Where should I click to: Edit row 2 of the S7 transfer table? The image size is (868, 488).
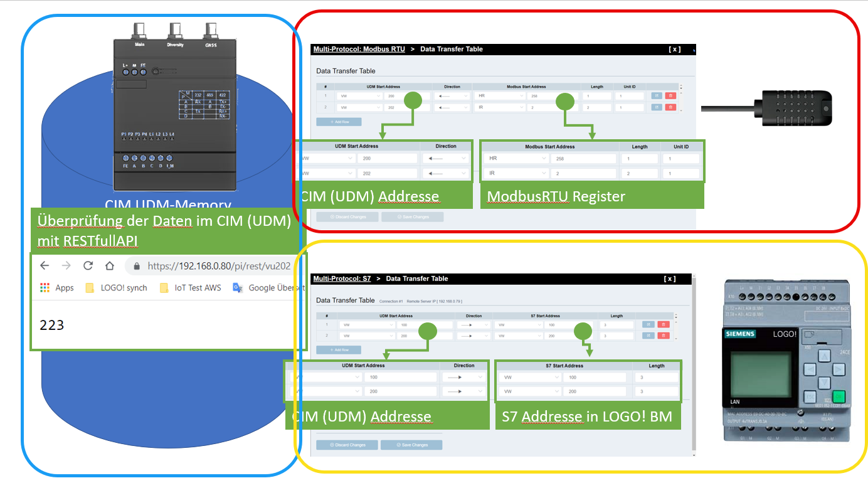648,336
